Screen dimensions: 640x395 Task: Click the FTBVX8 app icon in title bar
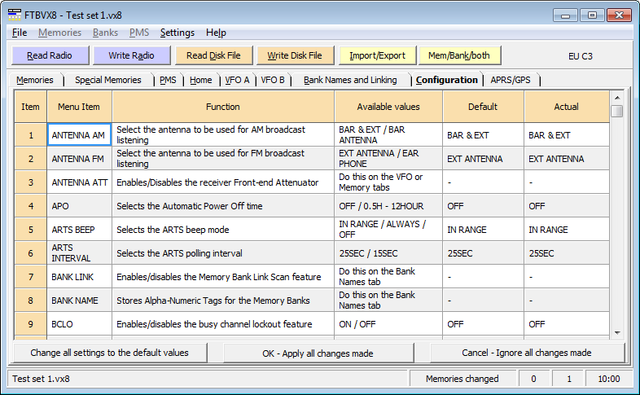(x=14, y=15)
